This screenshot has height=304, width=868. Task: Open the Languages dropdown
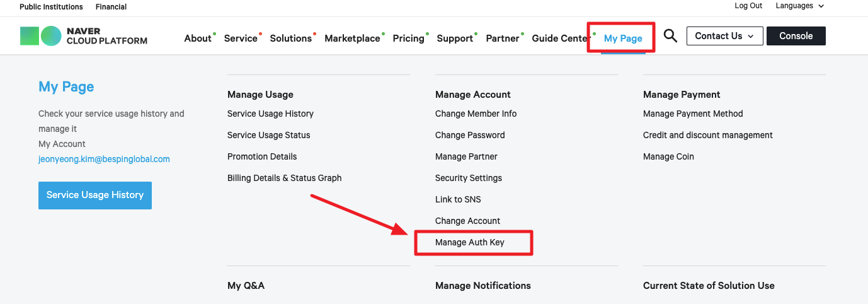799,6
